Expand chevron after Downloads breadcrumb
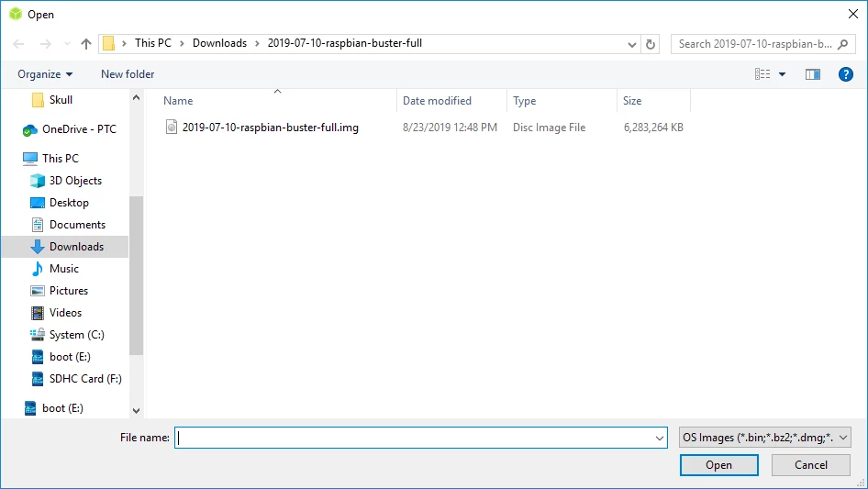Image resolution: width=868 pixels, height=489 pixels. [257, 43]
